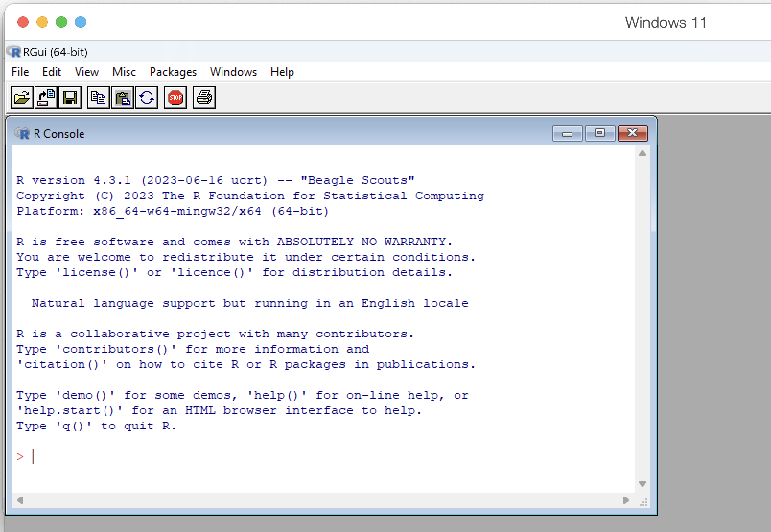
Task: Click the console input prompt line
Action: (324, 456)
